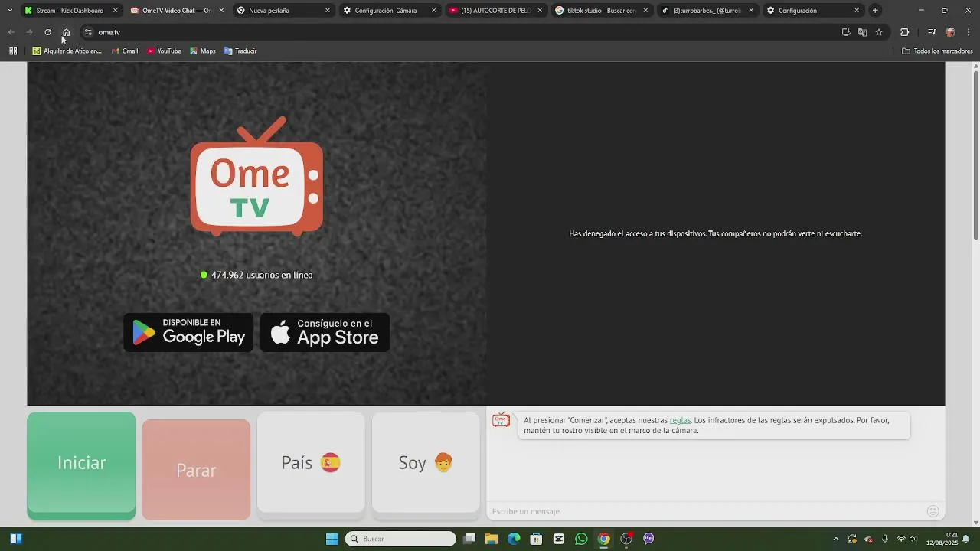The image size is (980, 551).
Task: Open the Todos los marcadores folder
Action: tap(937, 51)
